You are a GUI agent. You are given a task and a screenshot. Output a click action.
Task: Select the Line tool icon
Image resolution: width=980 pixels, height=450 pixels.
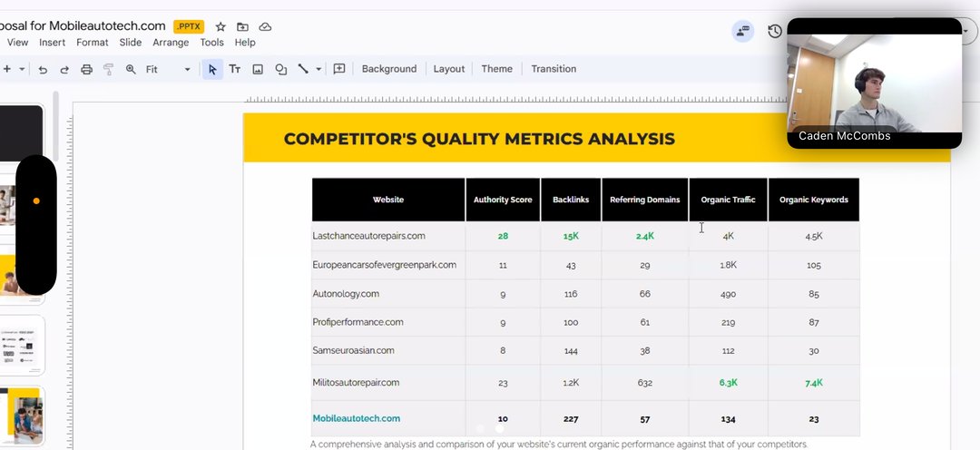(x=303, y=69)
